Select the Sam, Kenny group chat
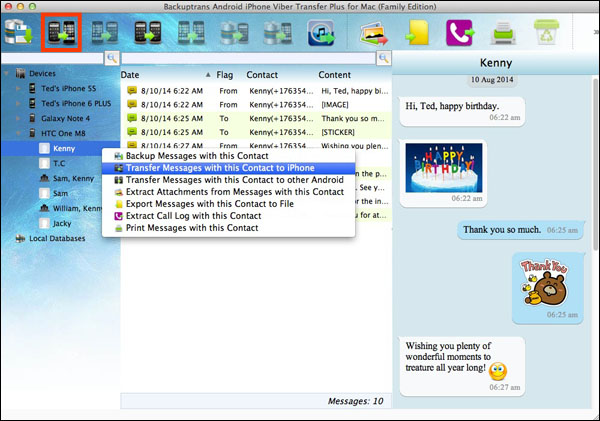The width and height of the screenshot is (600, 421). click(73, 178)
